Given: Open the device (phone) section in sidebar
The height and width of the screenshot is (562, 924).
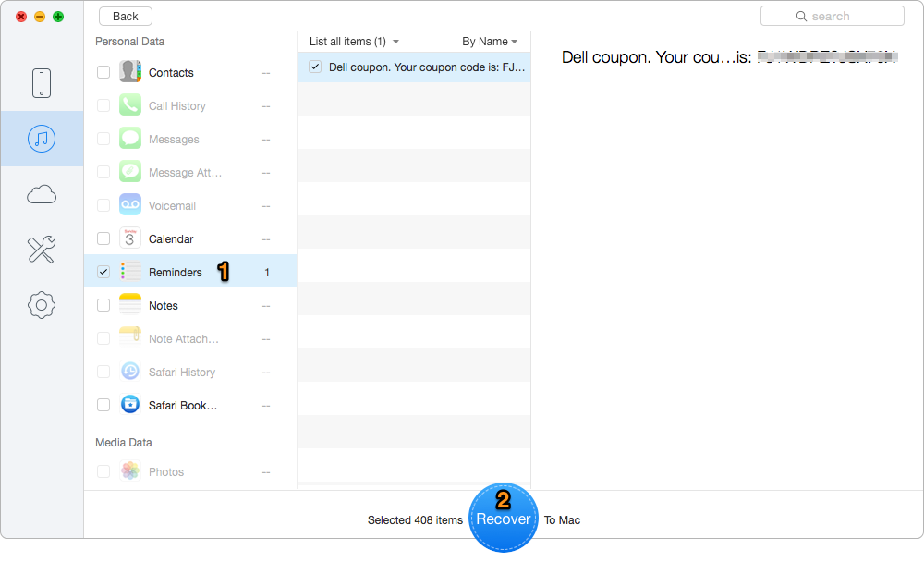Looking at the screenshot, I should [x=42, y=82].
